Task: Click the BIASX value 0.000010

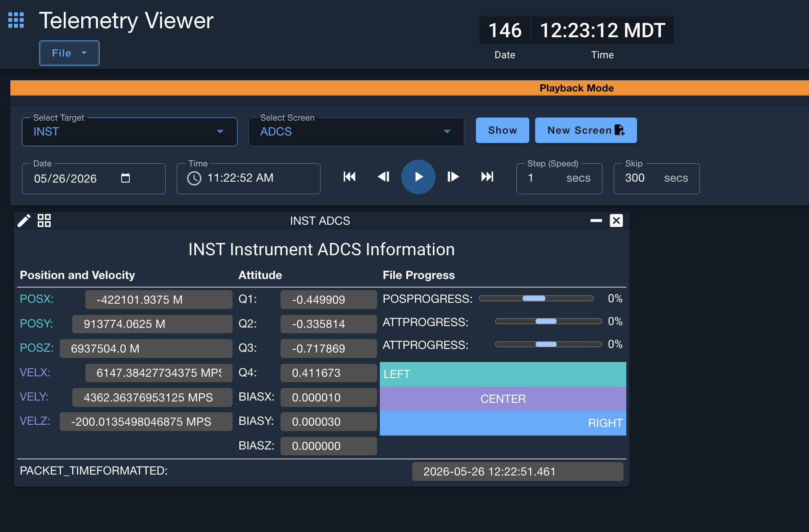Action: click(329, 397)
